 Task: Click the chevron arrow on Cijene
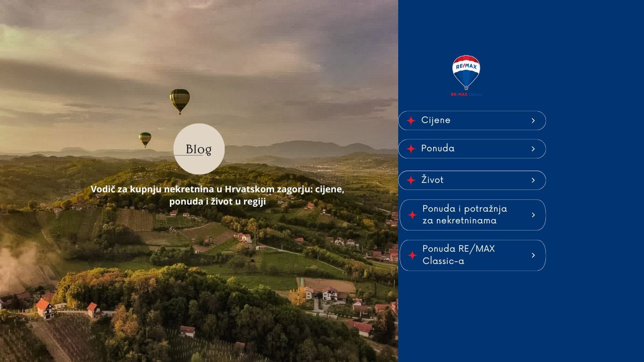[533, 120]
